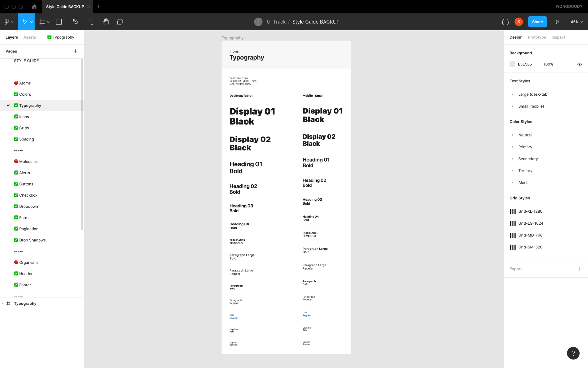Select the Pen tool
Viewport: 588px width, 368px height.
[75, 22]
